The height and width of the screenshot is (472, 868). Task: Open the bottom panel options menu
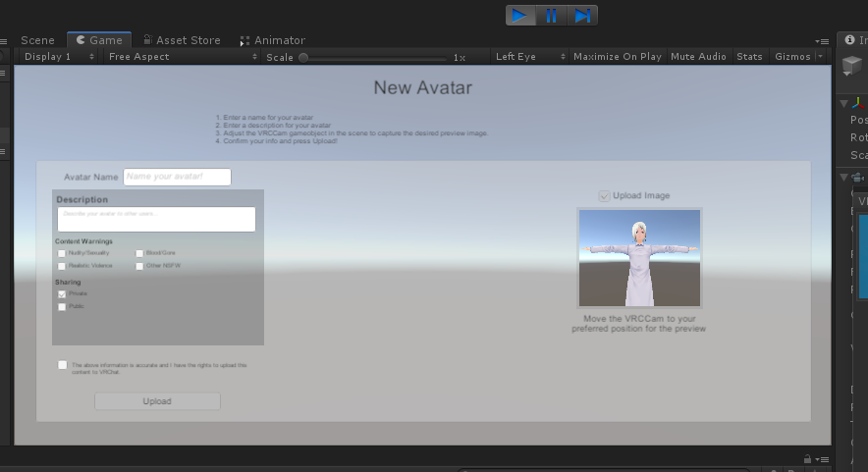point(824,460)
